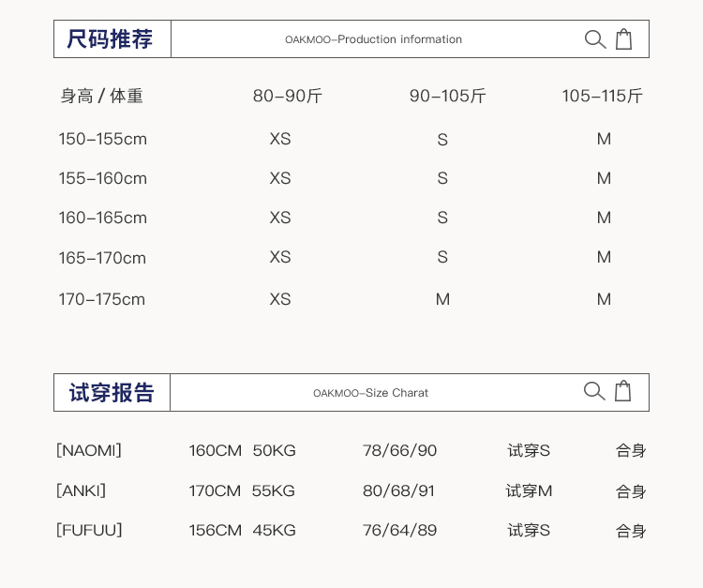Click the 试穿M entry in ANKI's row

click(x=529, y=490)
